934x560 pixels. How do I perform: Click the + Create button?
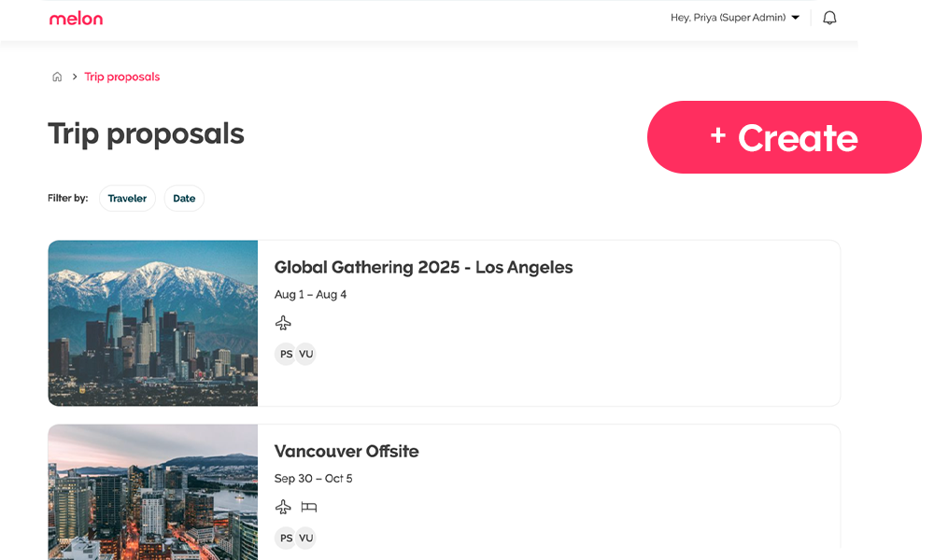(785, 137)
